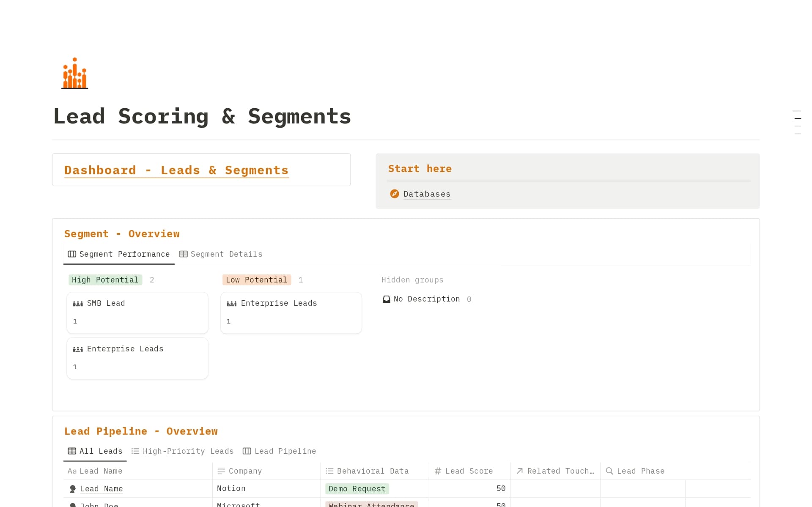Open the Behavioral Data column header menu
Viewport: 812px width, 507px height.
click(375, 471)
